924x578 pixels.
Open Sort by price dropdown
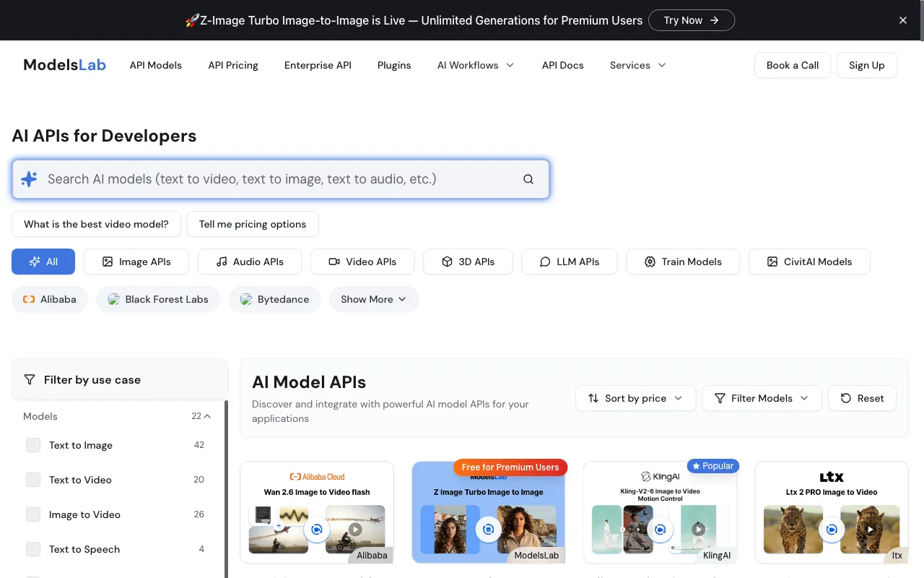click(x=635, y=398)
